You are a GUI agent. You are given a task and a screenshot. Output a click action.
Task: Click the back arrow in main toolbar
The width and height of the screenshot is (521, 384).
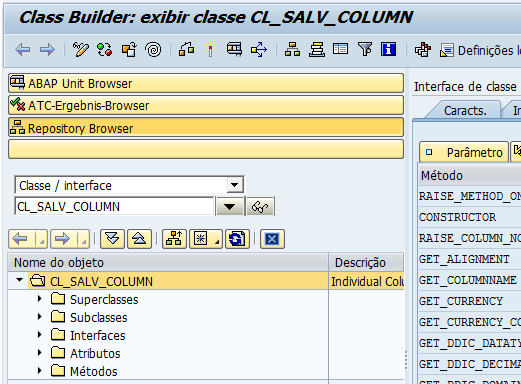tap(23, 50)
